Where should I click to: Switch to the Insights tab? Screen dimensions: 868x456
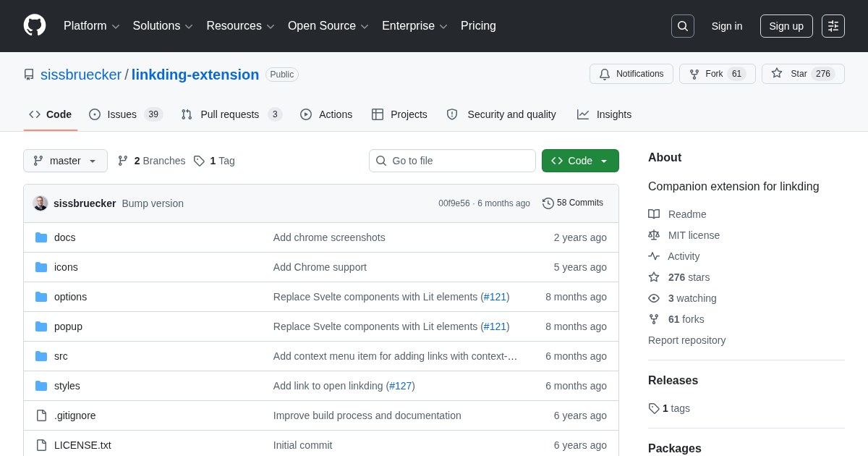click(604, 114)
